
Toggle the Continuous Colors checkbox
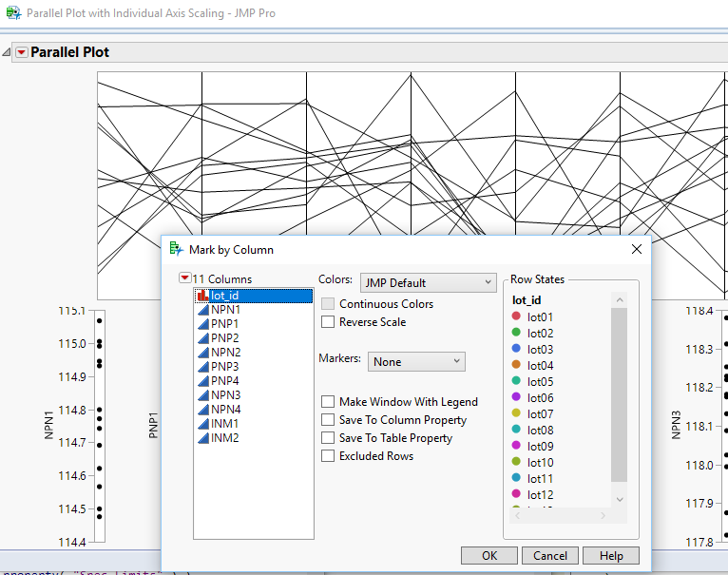(x=328, y=304)
